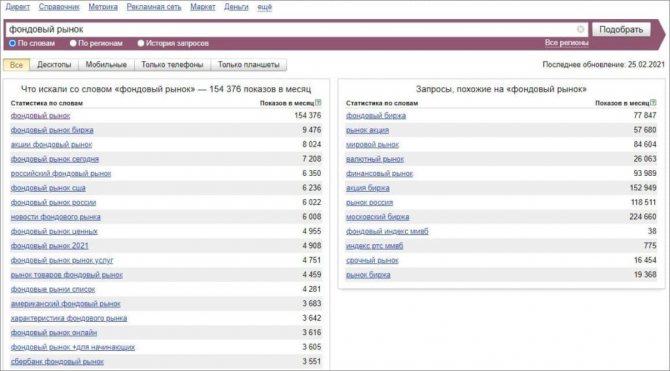
Task: Open the фондовый индекс ммвб link
Action: click(387, 232)
